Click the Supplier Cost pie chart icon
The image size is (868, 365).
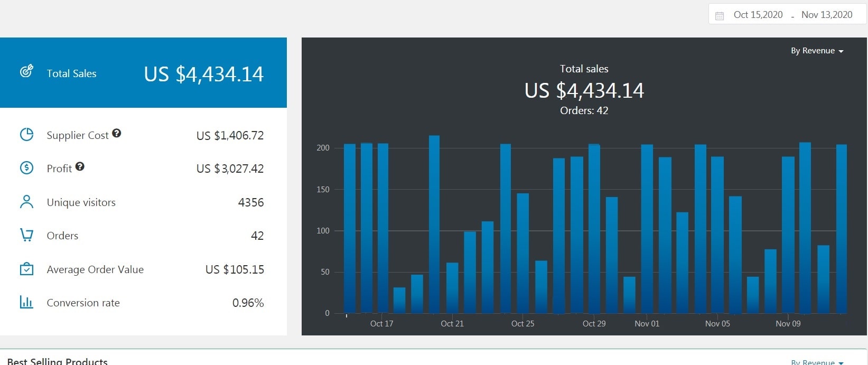(x=26, y=135)
